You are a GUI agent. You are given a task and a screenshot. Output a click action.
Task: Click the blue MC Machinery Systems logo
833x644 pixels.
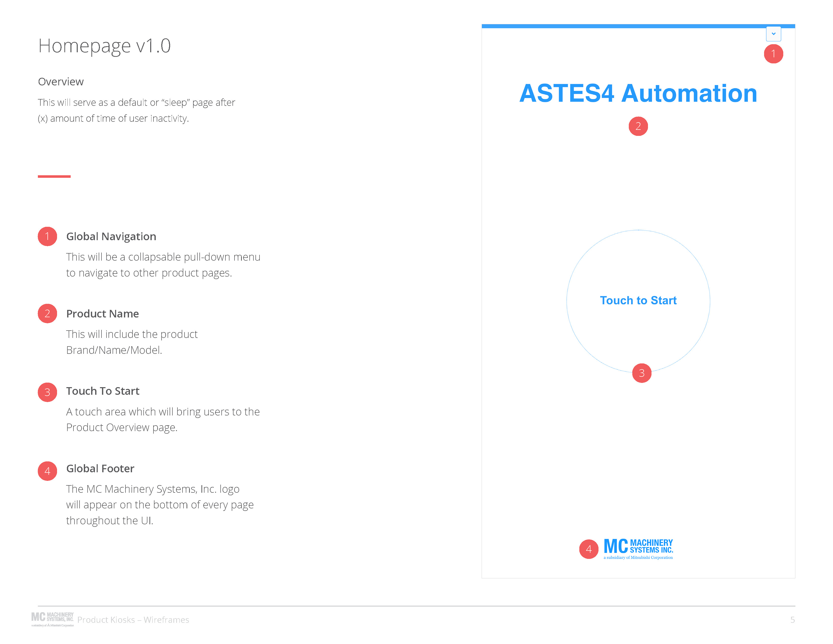[638, 549]
